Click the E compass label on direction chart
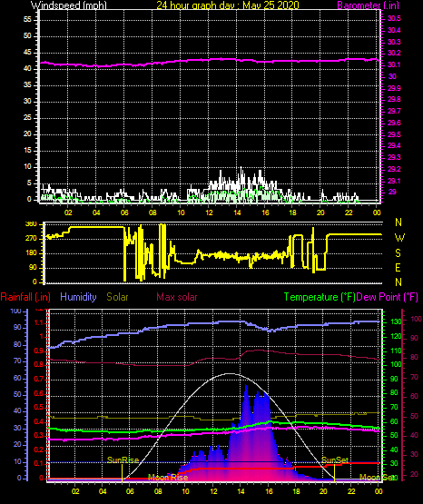The height and width of the screenshot is (504, 423). [x=398, y=267]
